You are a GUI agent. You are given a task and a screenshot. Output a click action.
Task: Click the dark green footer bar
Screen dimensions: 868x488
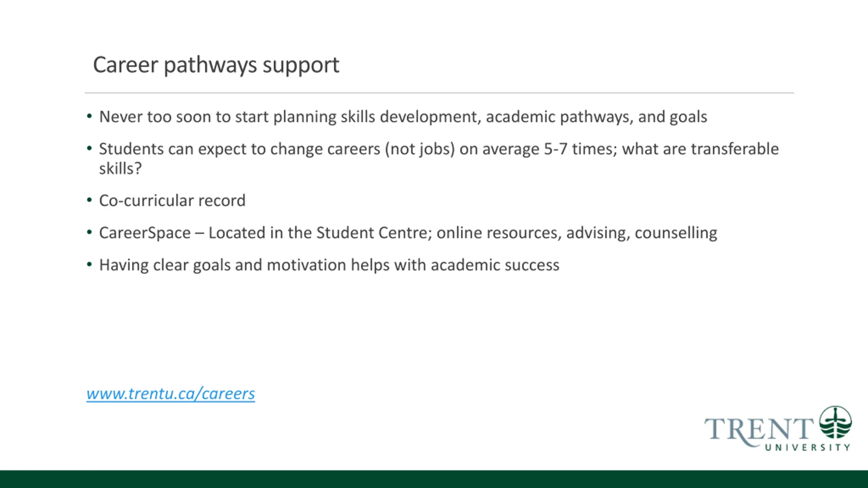[434, 479]
